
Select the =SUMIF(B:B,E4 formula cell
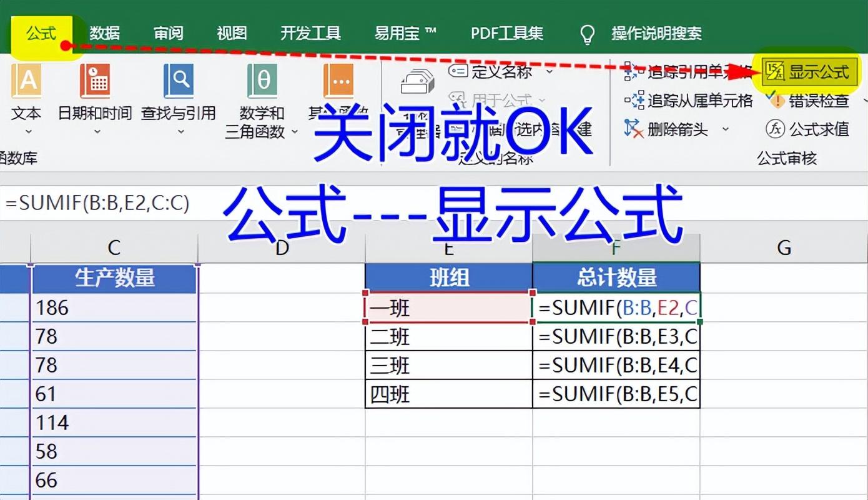[616, 365]
